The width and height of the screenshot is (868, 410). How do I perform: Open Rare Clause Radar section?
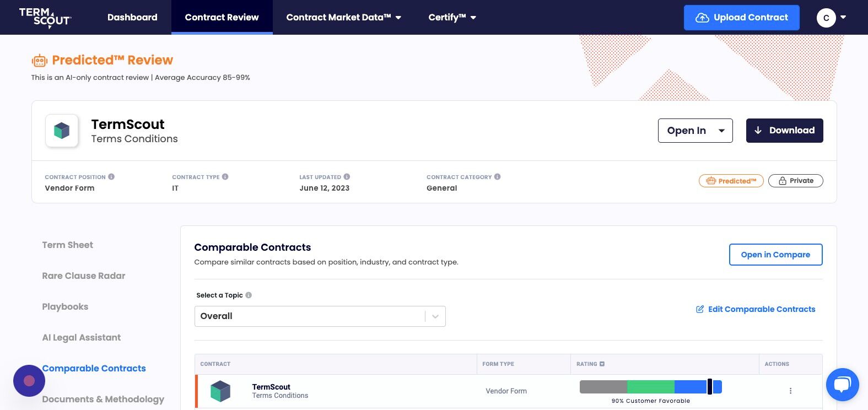point(84,276)
